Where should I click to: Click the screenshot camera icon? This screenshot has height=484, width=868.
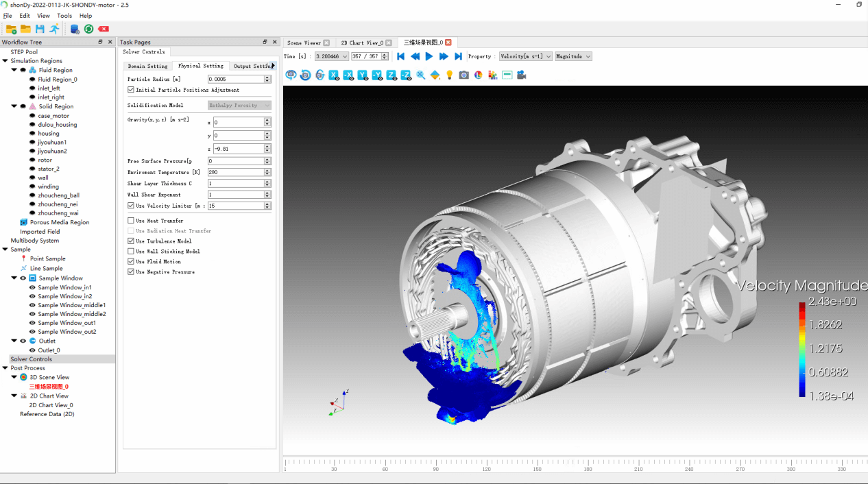point(464,75)
